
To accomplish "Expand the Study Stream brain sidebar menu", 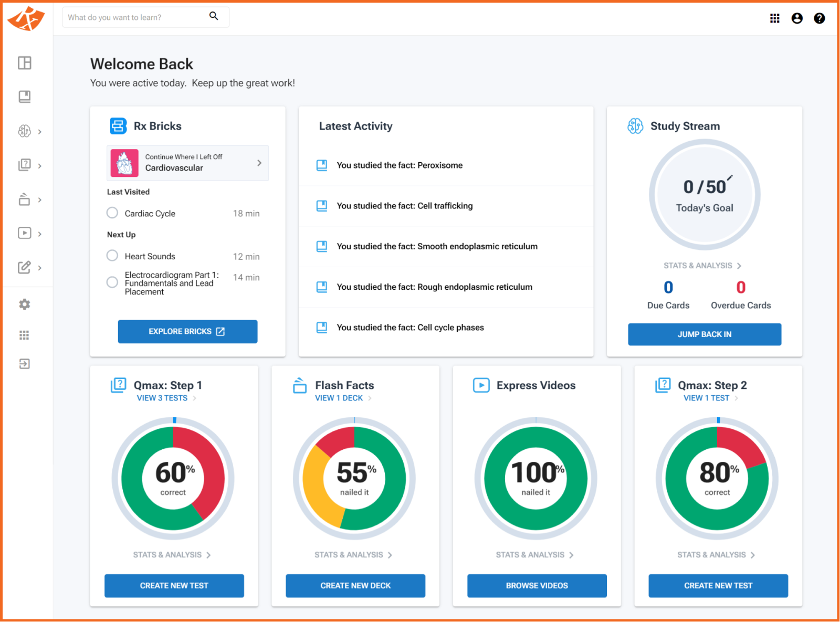I will 30,131.
